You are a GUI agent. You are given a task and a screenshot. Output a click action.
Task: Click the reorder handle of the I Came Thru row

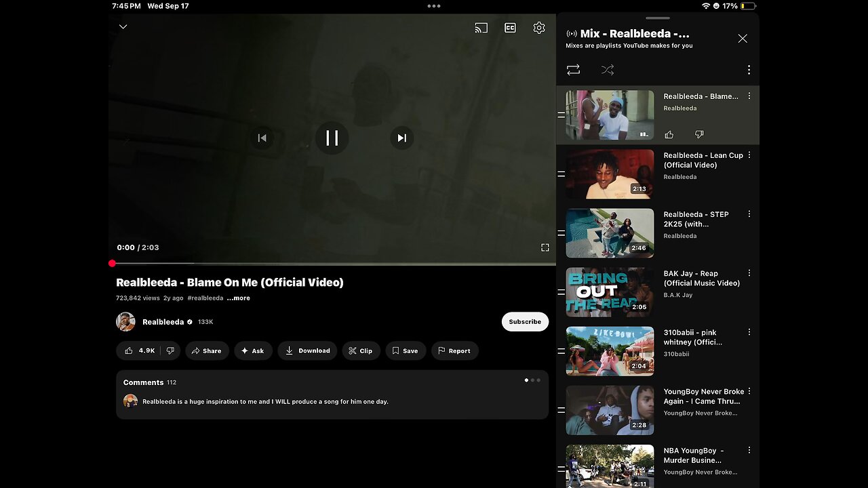click(x=561, y=410)
